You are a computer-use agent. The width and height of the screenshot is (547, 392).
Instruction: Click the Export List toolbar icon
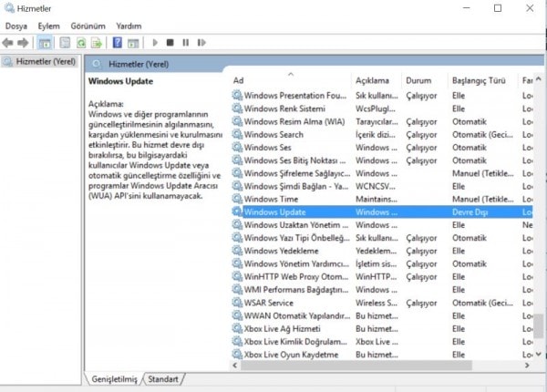97,43
